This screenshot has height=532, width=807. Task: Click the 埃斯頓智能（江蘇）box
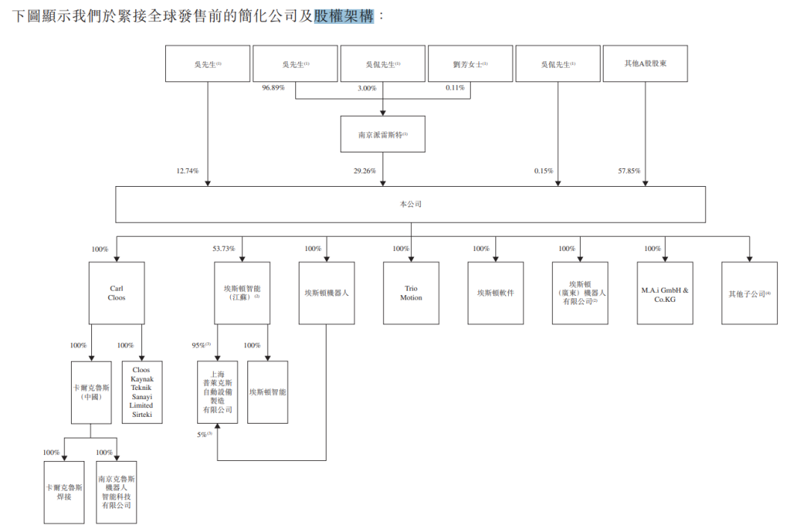click(x=242, y=293)
